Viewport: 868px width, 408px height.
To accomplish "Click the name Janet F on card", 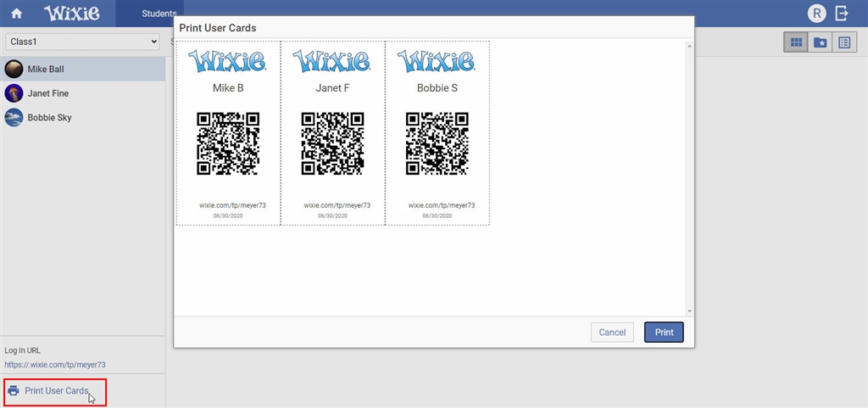I will pyautogui.click(x=332, y=88).
